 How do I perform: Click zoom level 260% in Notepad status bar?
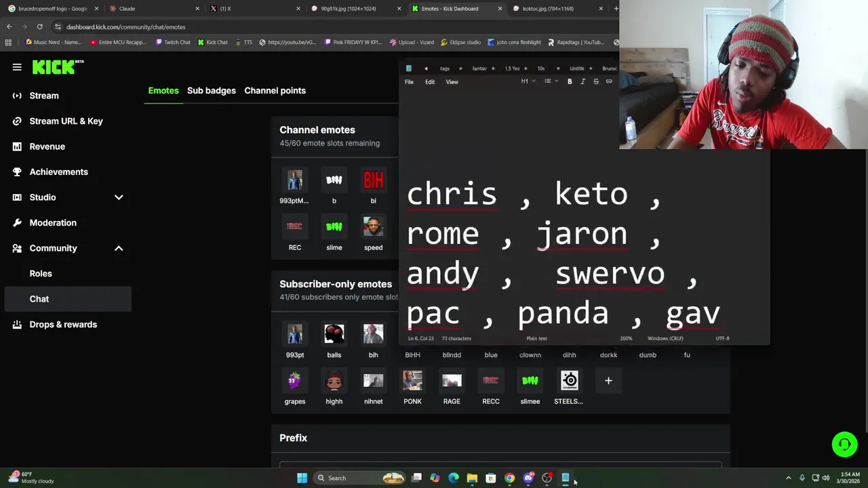(x=626, y=338)
